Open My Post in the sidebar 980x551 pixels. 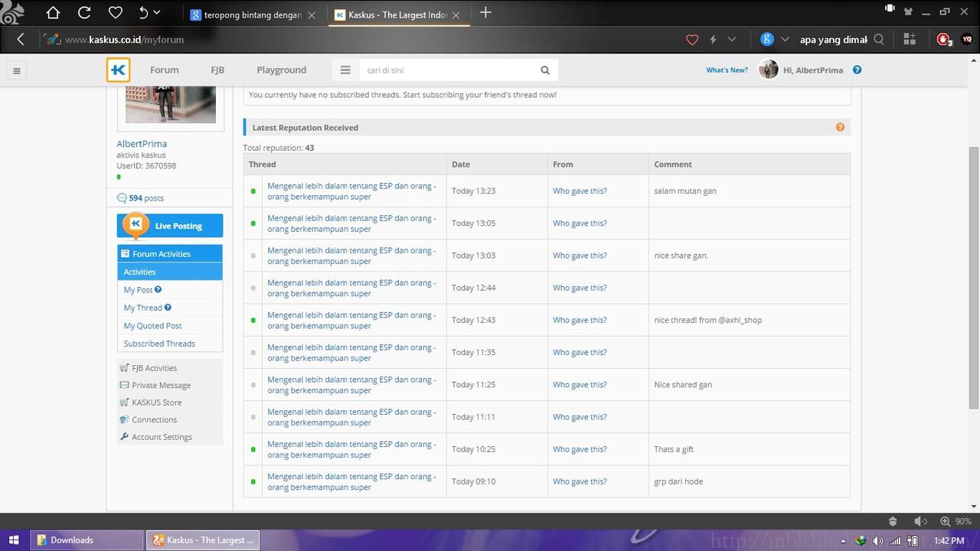pos(139,290)
